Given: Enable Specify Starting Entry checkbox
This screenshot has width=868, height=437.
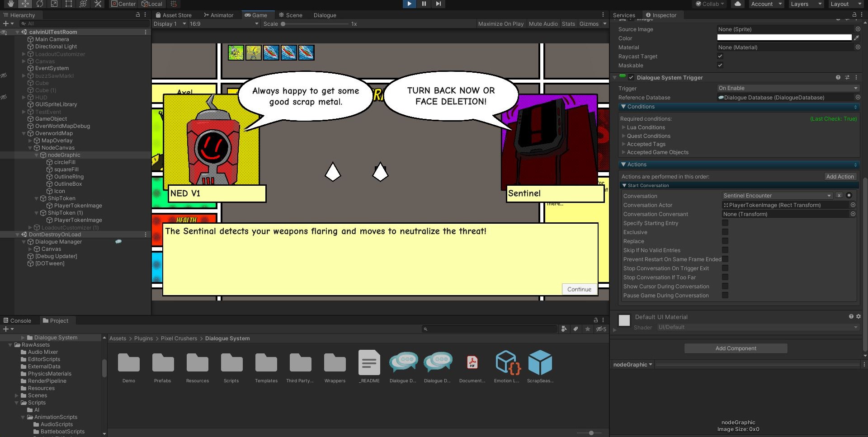Looking at the screenshot, I should (x=725, y=223).
